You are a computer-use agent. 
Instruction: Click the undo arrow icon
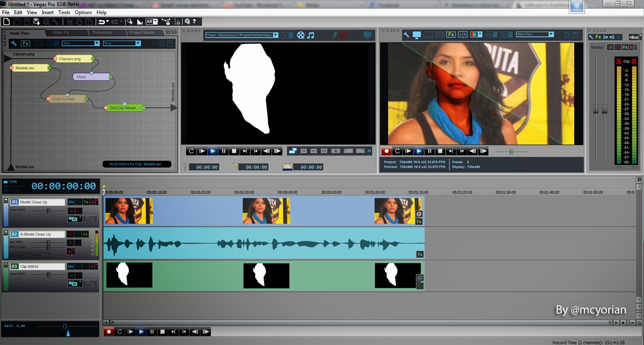(x=102, y=22)
